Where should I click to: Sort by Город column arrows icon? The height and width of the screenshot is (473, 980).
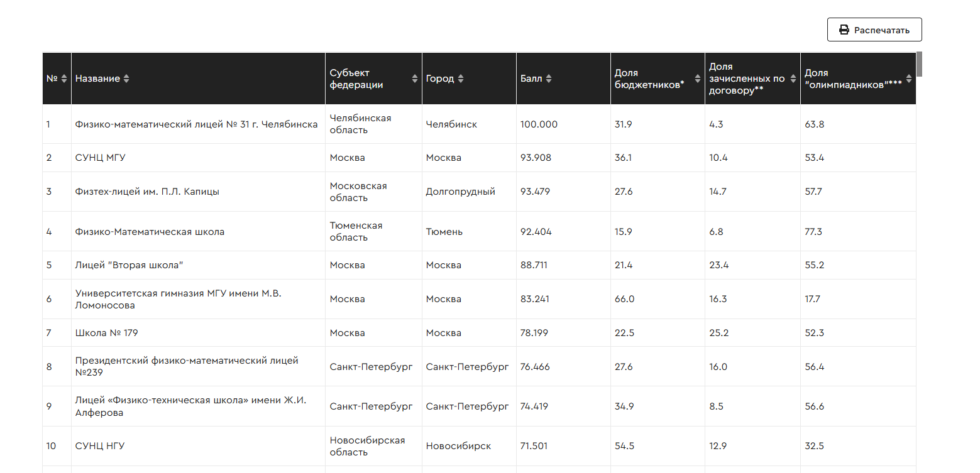pos(461,79)
